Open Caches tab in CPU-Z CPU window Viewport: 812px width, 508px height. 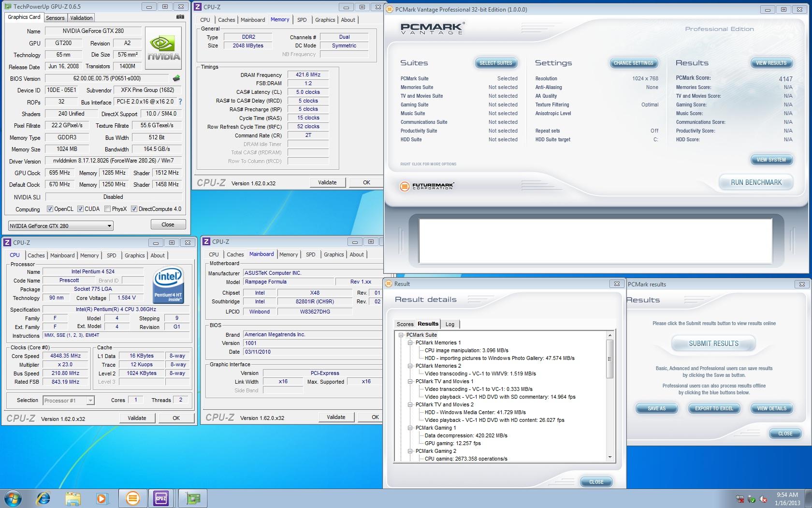36,255
